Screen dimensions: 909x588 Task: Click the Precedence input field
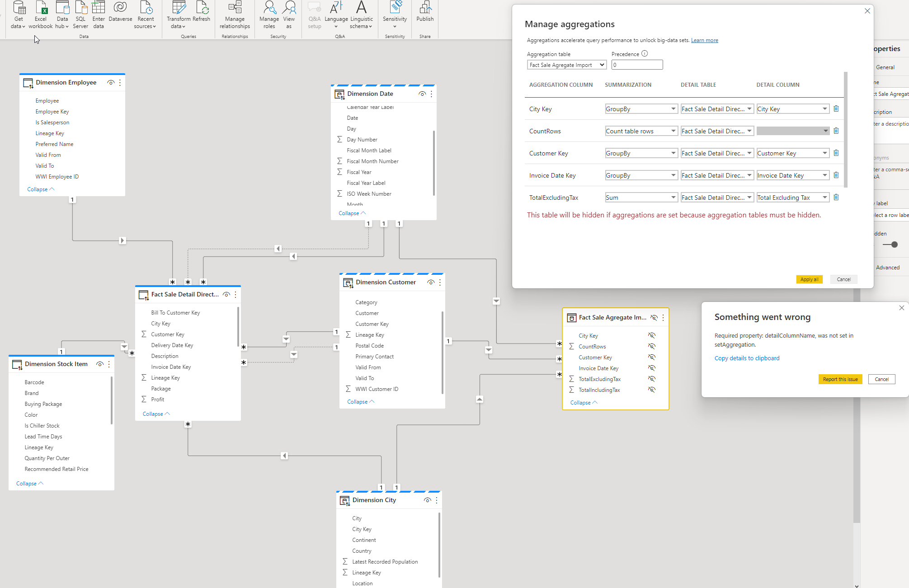[x=637, y=65]
